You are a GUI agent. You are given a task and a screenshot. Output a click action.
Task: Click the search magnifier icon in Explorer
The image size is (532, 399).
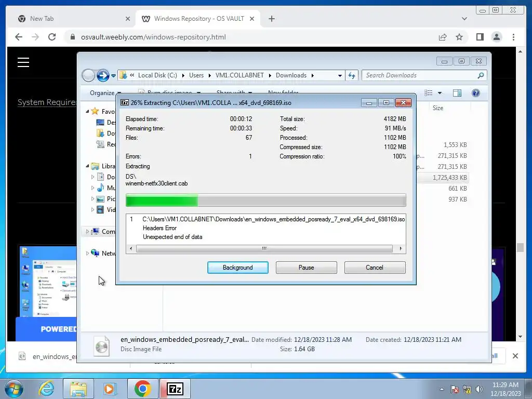(481, 75)
